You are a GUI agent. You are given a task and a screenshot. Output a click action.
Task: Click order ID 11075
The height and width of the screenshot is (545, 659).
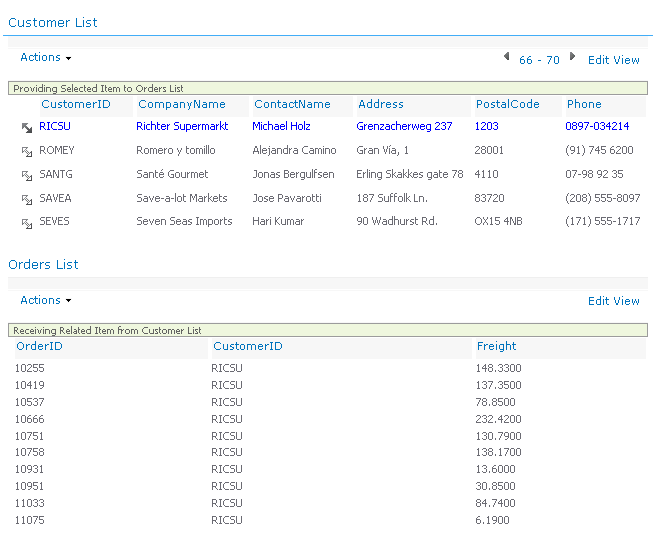point(29,520)
